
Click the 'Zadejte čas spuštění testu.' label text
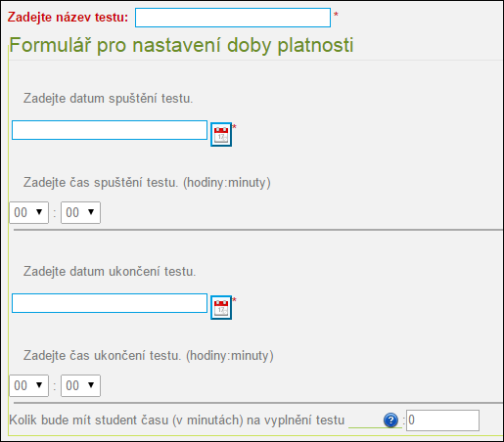(101, 183)
